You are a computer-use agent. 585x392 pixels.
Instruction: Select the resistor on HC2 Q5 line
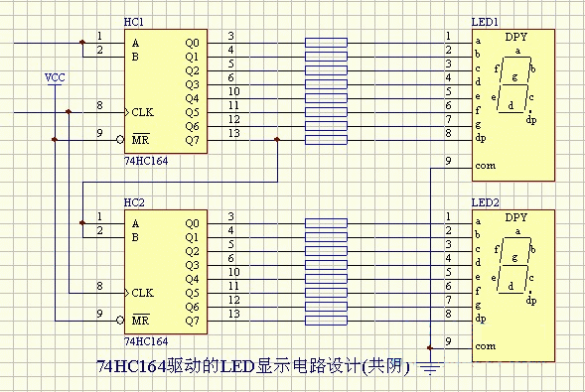pyautogui.click(x=326, y=293)
